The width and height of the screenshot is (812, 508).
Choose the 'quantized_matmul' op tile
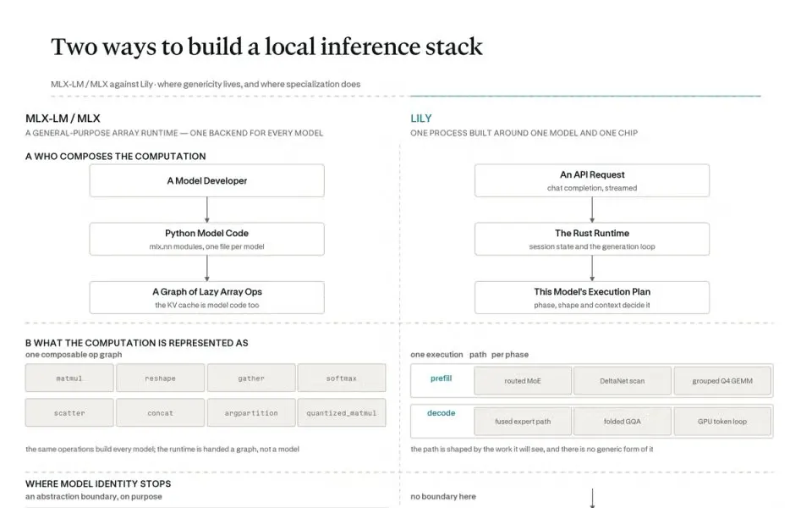(342, 412)
